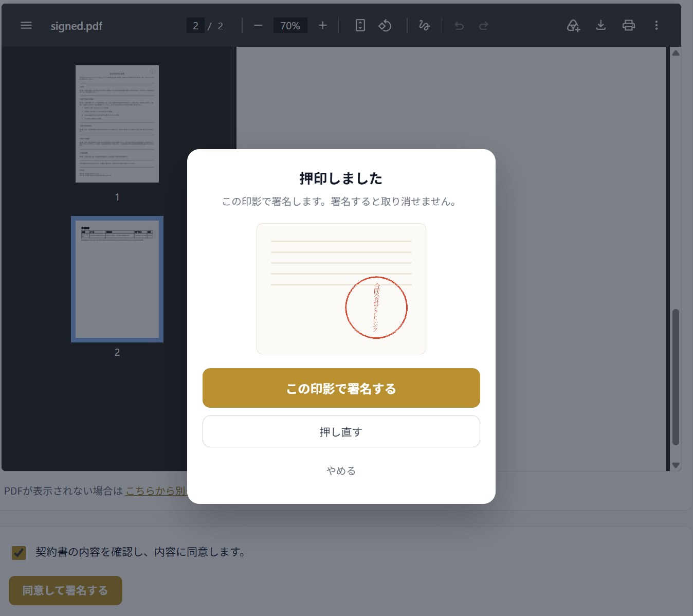Select page 2 thumbnail
The image size is (693, 616).
(x=117, y=279)
